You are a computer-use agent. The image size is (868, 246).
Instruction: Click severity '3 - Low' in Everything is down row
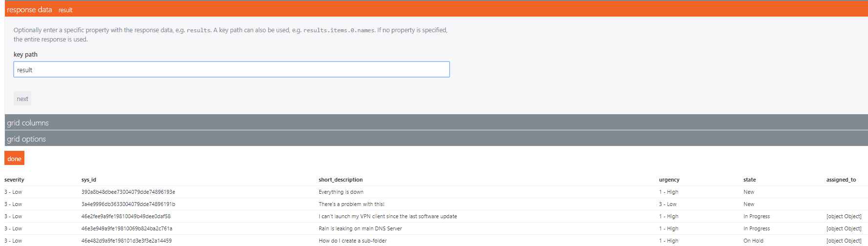(13, 192)
